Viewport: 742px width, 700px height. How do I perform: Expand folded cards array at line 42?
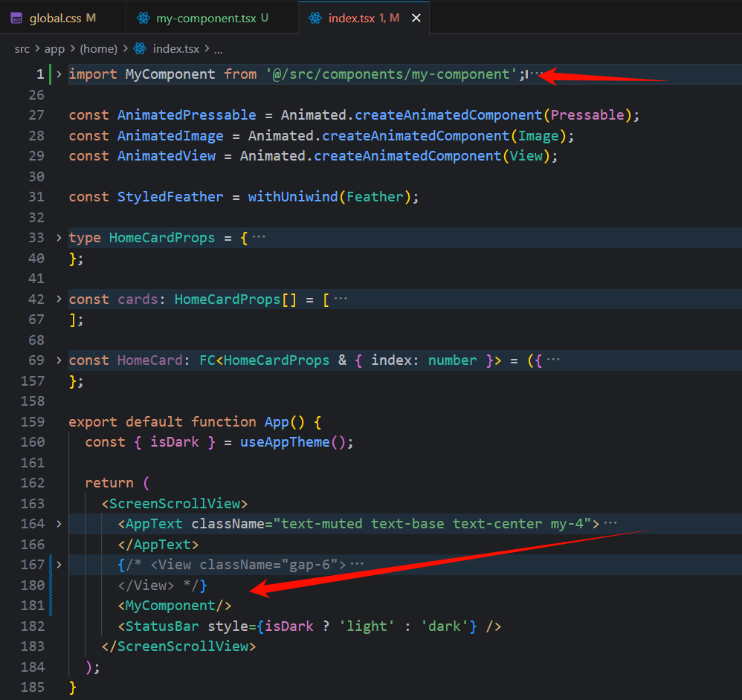tap(59, 299)
